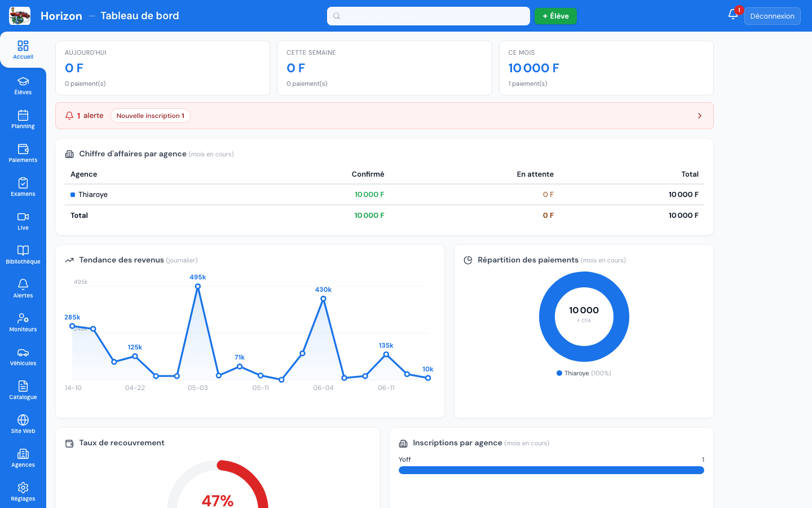Viewport: 812px width, 508px height.
Task: Open the Moniteurs section
Action: pyautogui.click(x=23, y=322)
